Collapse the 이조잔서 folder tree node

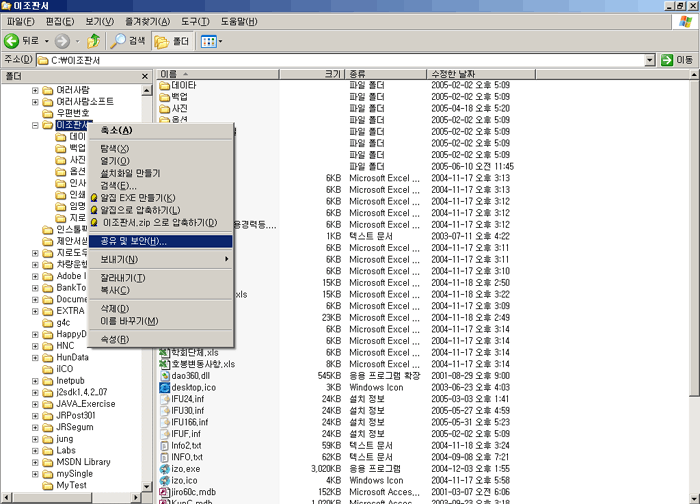35,126
